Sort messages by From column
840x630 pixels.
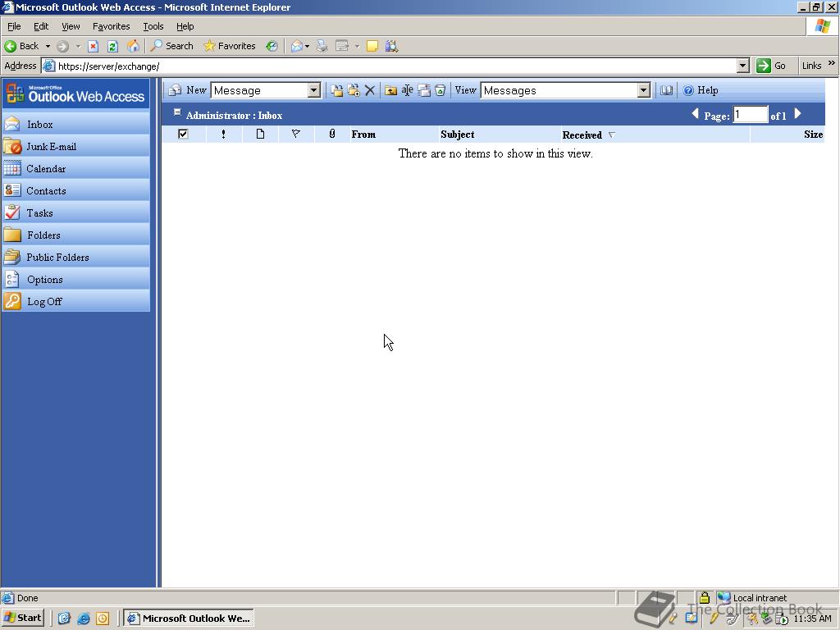coord(363,135)
